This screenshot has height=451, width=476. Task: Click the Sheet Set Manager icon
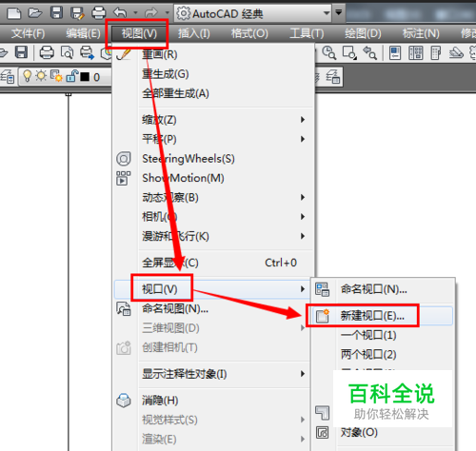coord(456,52)
